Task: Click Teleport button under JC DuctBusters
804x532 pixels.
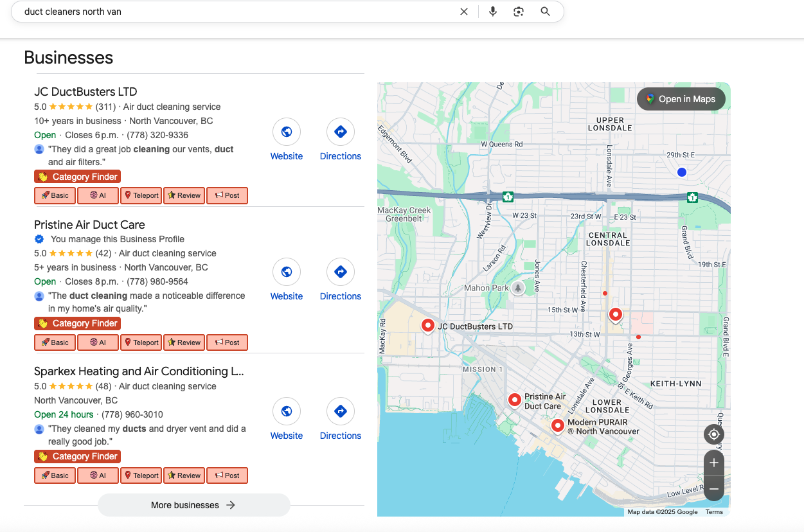Action: click(141, 195)
